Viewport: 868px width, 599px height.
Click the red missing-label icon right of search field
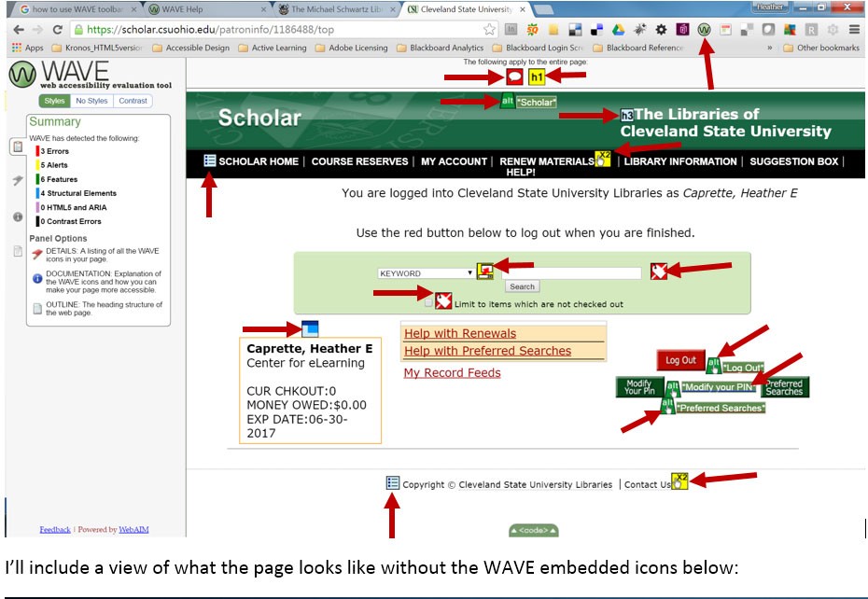(x=660, y=272)
